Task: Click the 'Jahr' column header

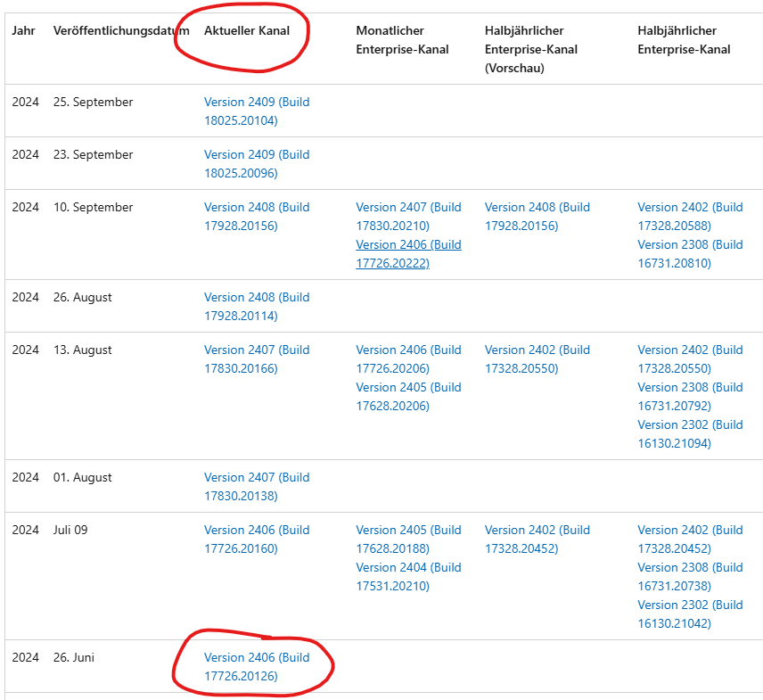Action: tap(23, 30)
